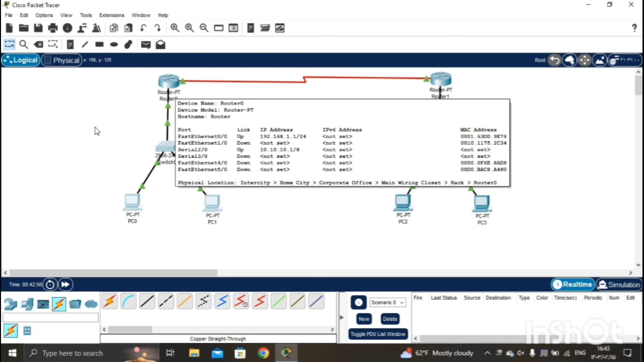Click the horizontal workspace scrollbar

[113, 273]
